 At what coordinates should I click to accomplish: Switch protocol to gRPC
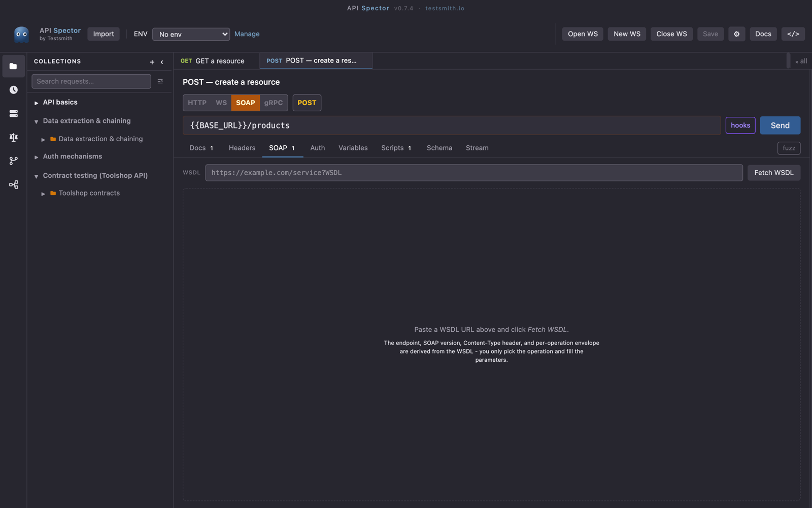pyautogui.click(x=274, y=103)
